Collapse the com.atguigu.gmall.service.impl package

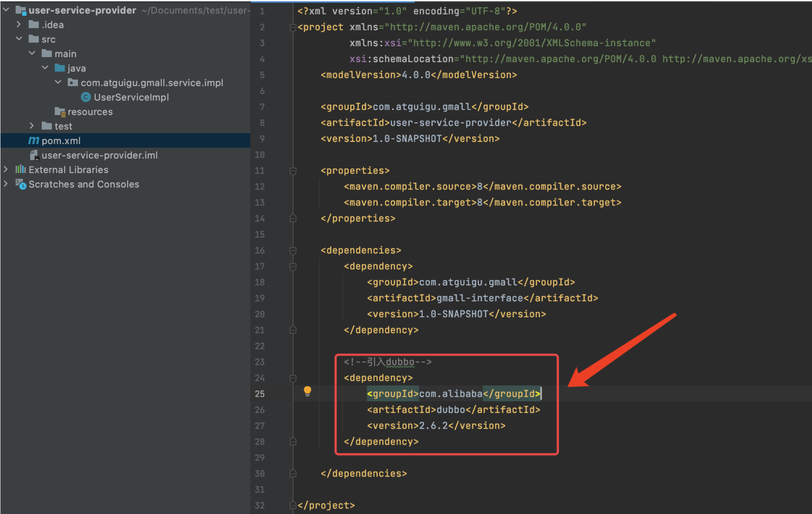pyautogui.click(x=58, y=82)
